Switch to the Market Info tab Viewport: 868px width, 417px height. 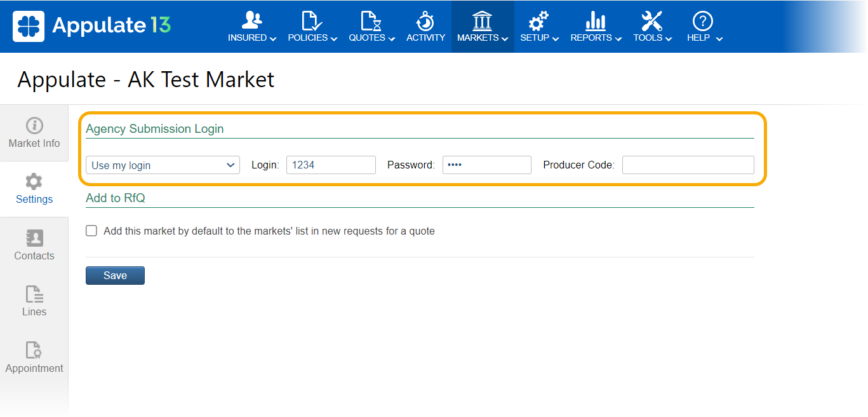34,133
